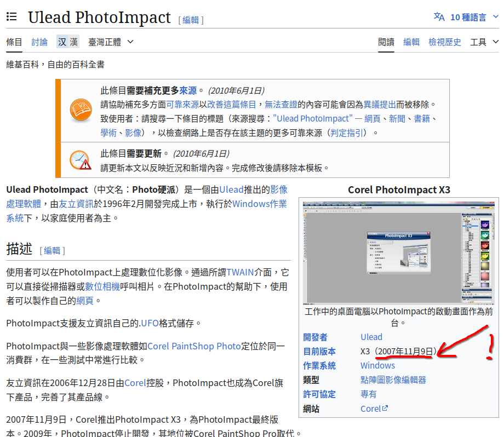
Task: Click the 汉 漢 script conversion button
Action: point(68,42)
